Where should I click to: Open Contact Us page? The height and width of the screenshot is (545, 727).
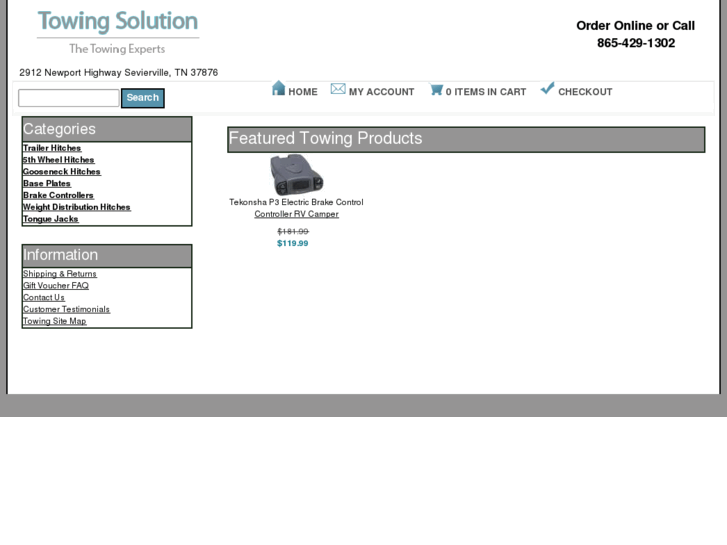click(x=44, y=297)
